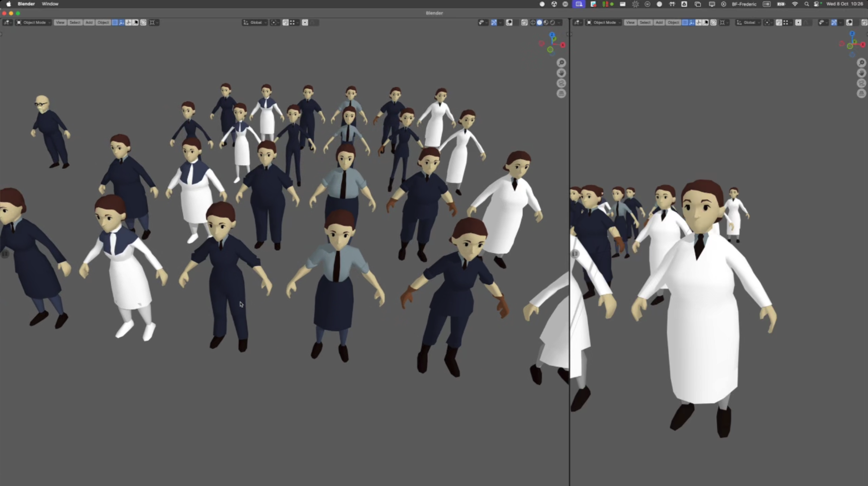Screen dimensions: 868x486
Task: Toggle camera view in left viewport
Action: point(561,83)
